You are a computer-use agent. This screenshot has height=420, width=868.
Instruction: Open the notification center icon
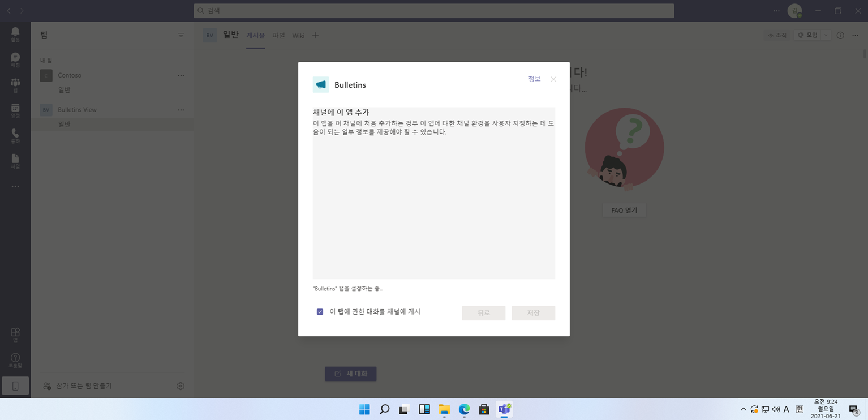[x=854, y=410]
